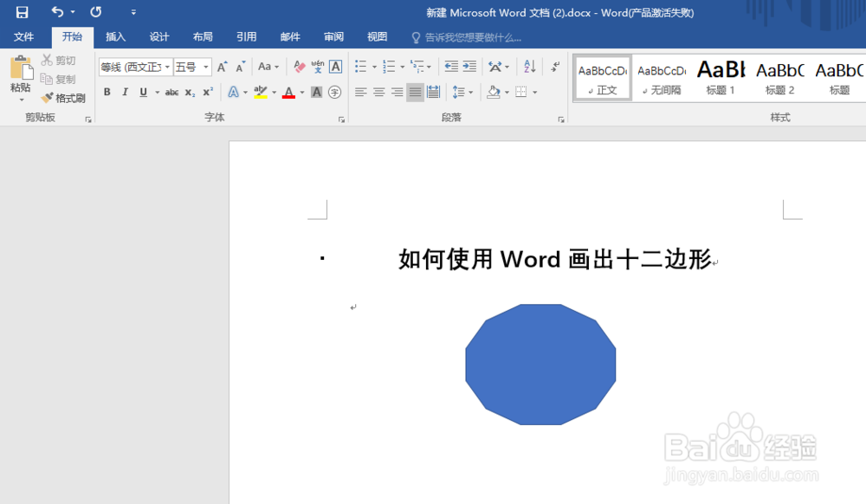This screenshot has width=866, height=504.
Task: Save the document with the floppy icon
Action: [x=23, y=11]
